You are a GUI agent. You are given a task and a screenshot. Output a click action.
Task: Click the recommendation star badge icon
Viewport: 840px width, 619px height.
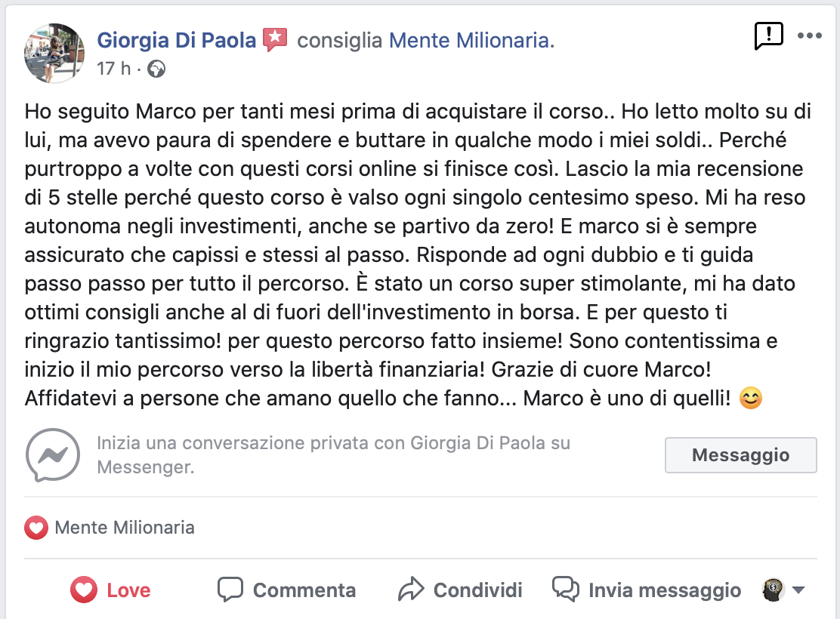pos(275,39)
